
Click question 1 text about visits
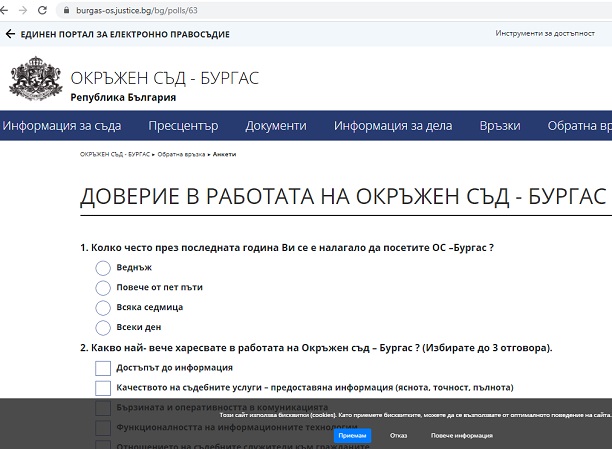(x=287, y=248)
